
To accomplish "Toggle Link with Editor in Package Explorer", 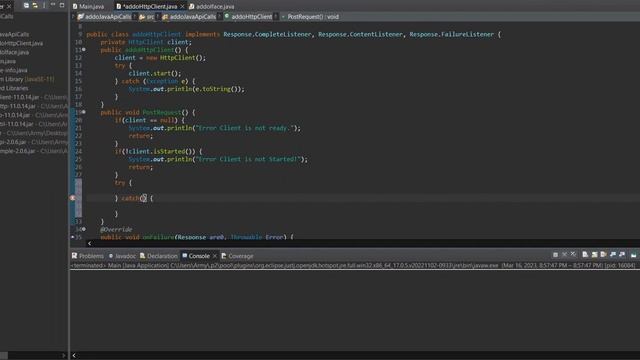I will click(x=35, y=5).
